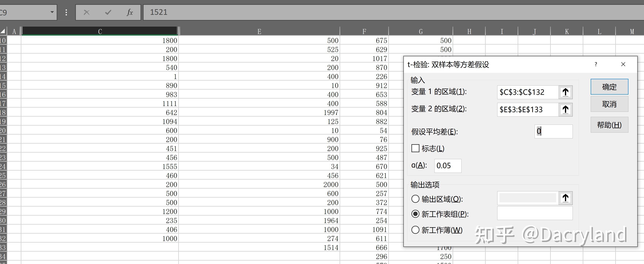Select the 新工作薄(W) radio button
This screenshot has height=264, width=644.
coord(415,230)
